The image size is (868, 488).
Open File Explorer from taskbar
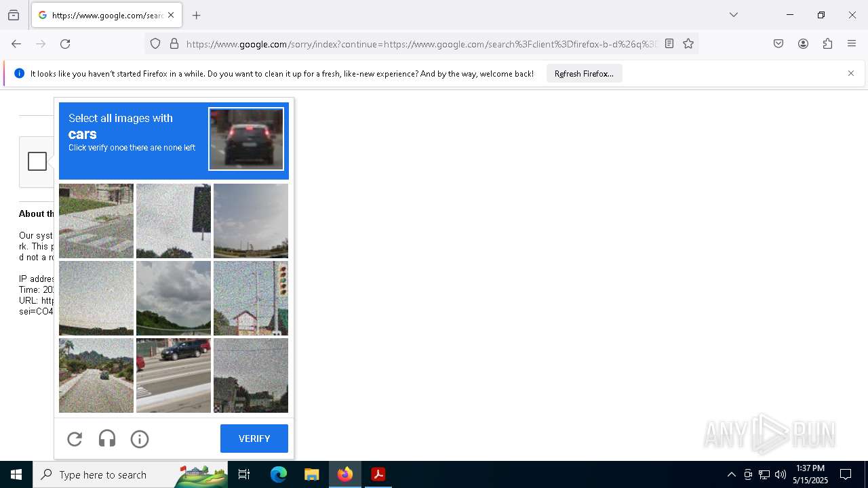pos(311,474)
